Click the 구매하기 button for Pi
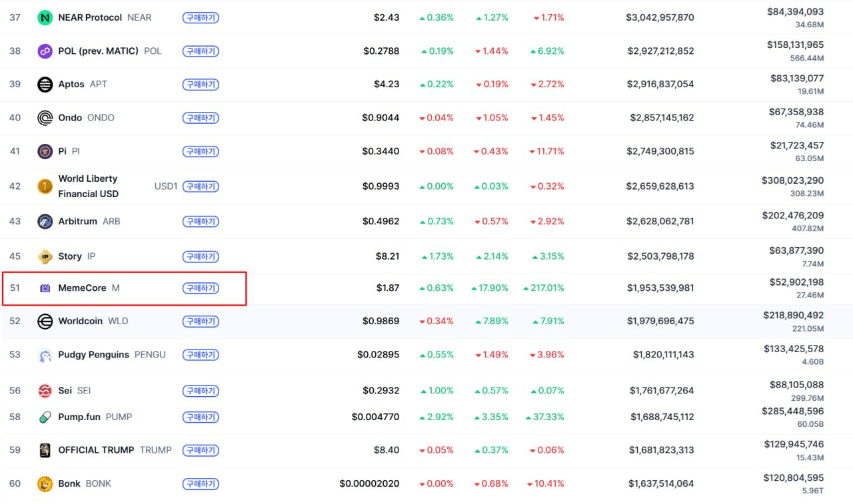 pos(201,151)
